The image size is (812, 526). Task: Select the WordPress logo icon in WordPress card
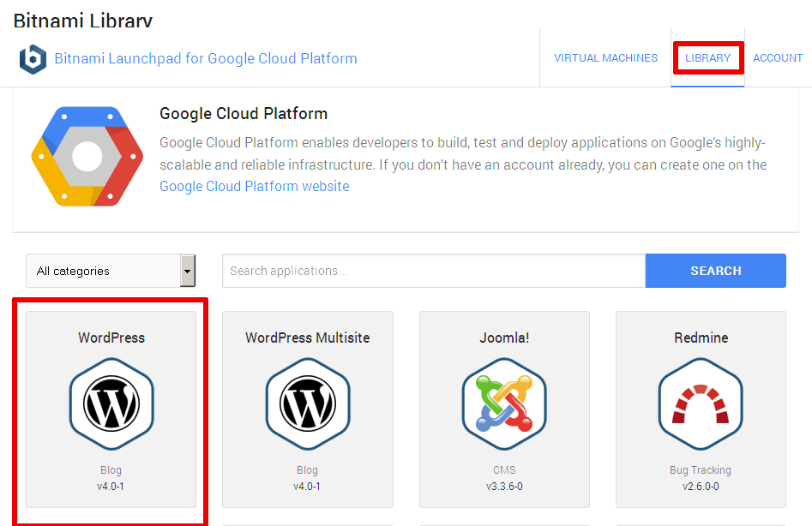pos(111,404)
